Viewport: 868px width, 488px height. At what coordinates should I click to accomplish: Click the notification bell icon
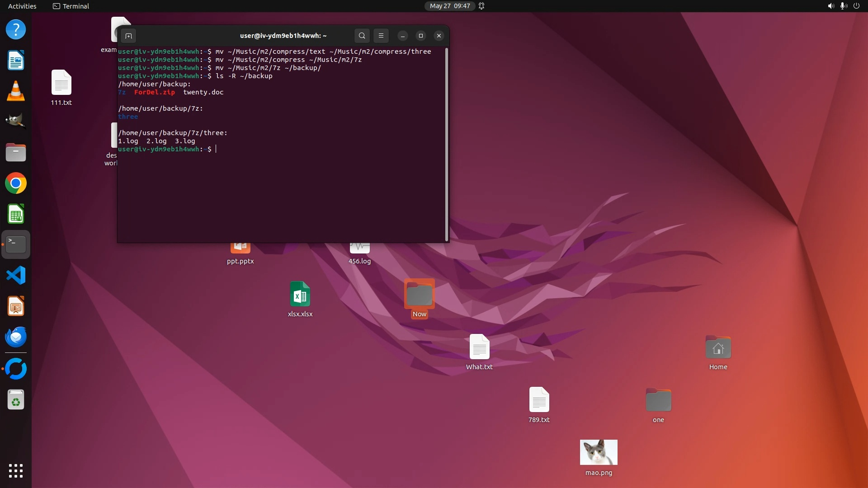[481, 6]
